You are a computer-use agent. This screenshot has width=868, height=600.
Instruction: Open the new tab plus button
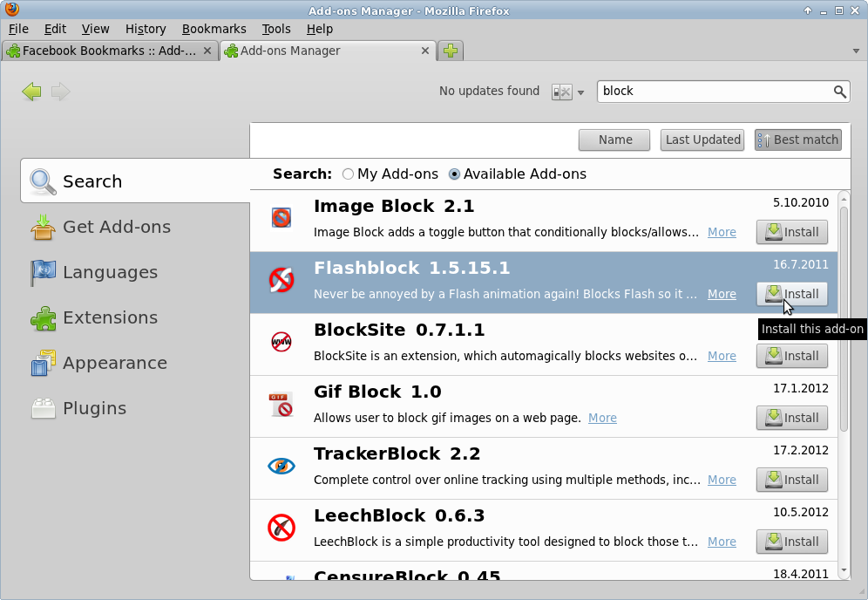pos(451,51)
